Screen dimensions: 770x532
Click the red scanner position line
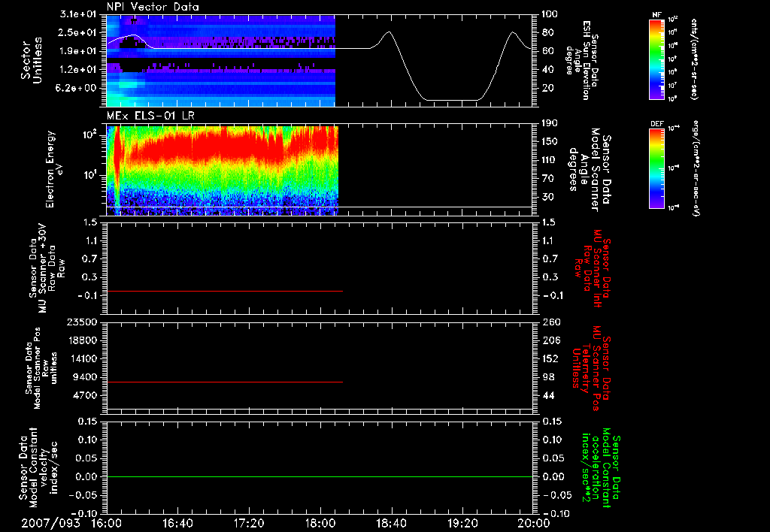pos(224,382)
